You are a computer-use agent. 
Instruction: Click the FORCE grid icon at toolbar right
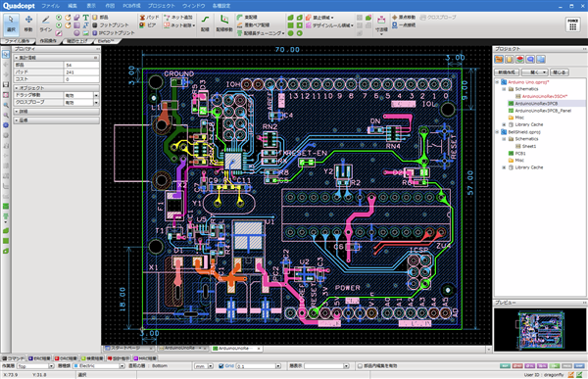[x=572, y=24]
